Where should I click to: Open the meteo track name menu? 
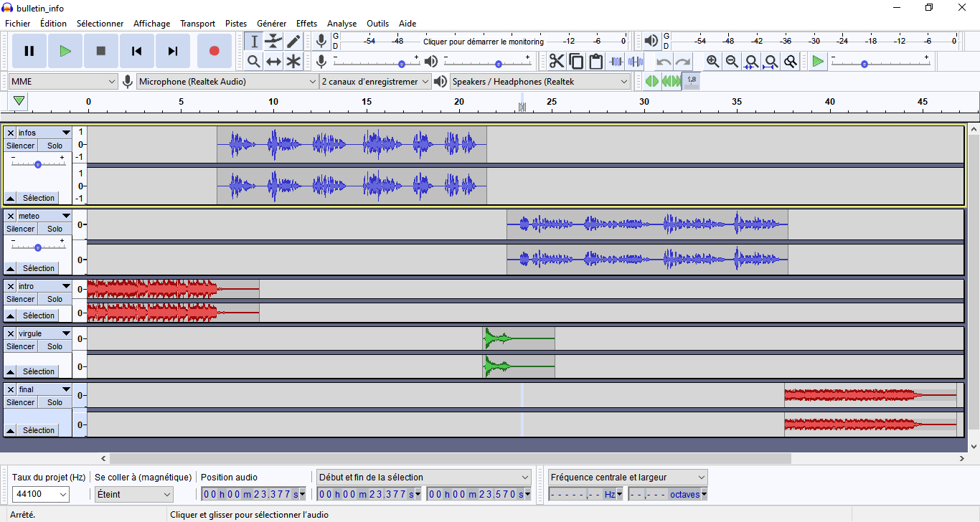44,216
